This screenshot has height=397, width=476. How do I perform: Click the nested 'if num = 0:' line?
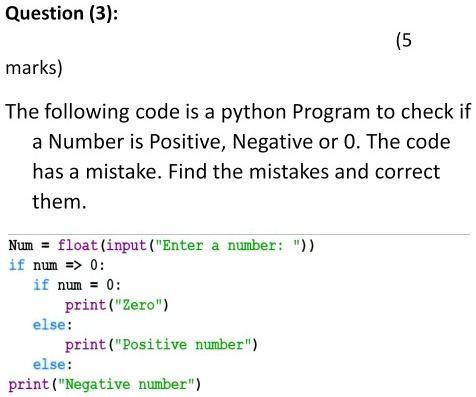click(x=77, y=285)
